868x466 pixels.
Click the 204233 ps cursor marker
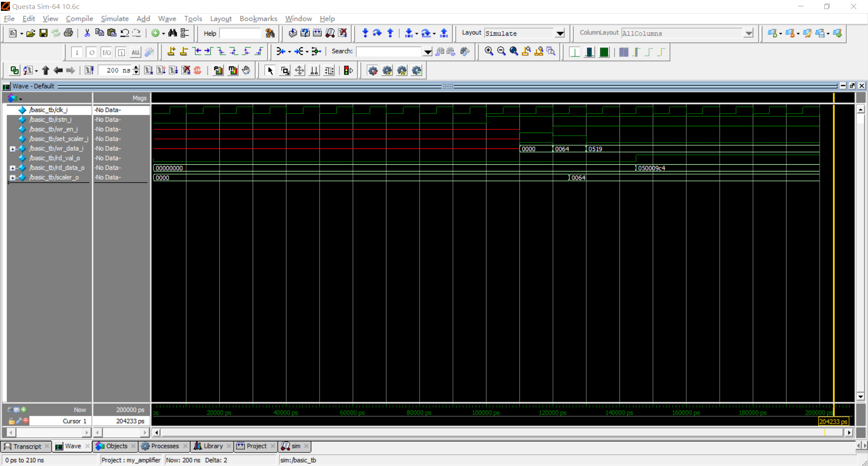pos(833,421)
